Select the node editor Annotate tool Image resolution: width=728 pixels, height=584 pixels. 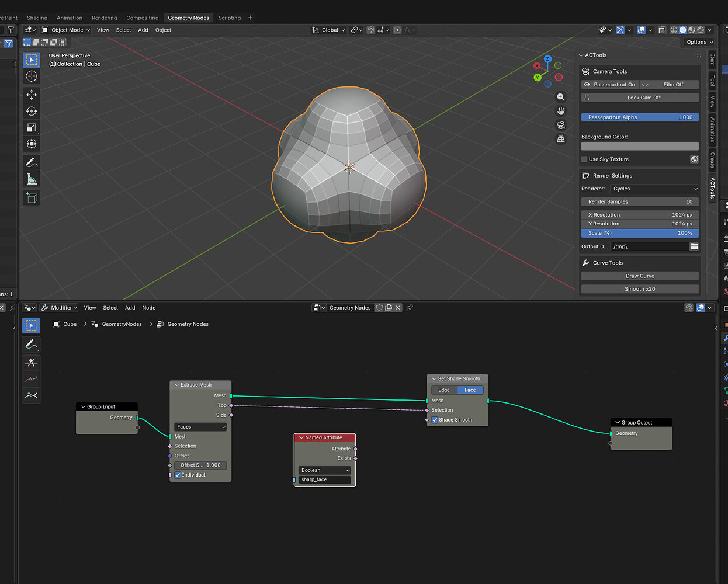pos(32,344)
